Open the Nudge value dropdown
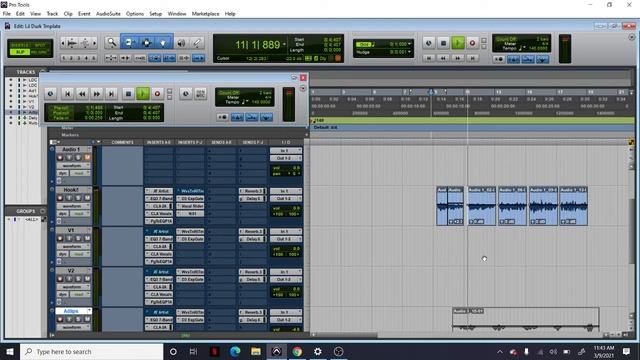Screen dimensions: 640x360 pos(410,52)
